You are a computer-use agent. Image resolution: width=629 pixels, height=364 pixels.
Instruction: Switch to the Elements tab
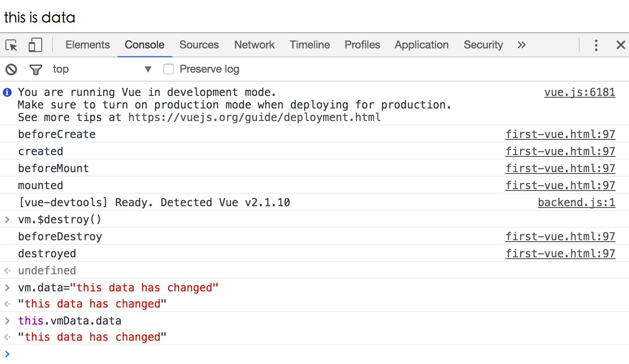tap(87, 45)
